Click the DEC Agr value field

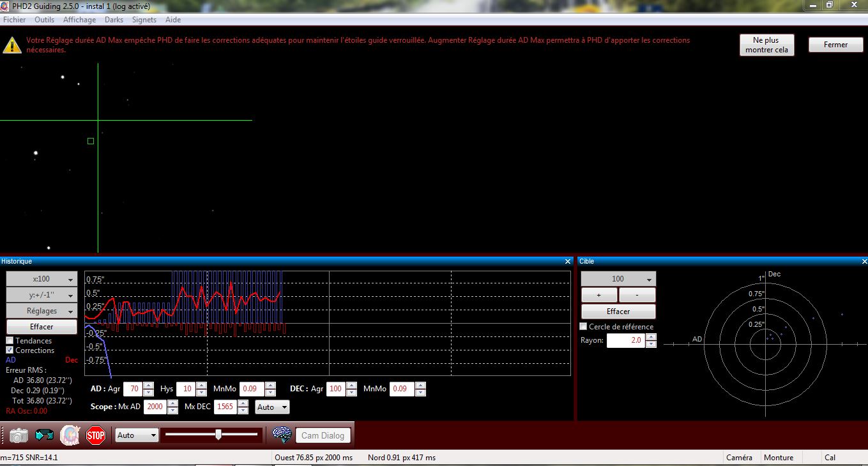tap(336, 389)
